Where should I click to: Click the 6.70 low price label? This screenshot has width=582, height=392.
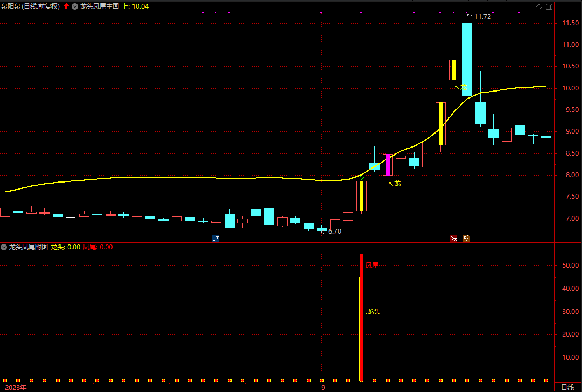tap(335, 232)
